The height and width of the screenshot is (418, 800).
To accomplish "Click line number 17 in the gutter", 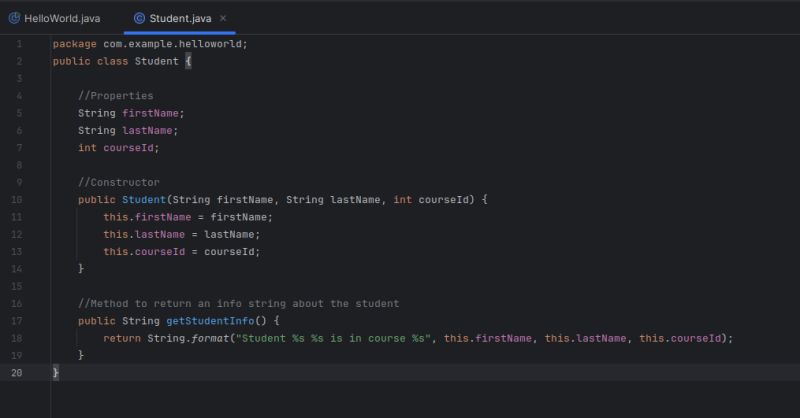I will tap(17, 321).
